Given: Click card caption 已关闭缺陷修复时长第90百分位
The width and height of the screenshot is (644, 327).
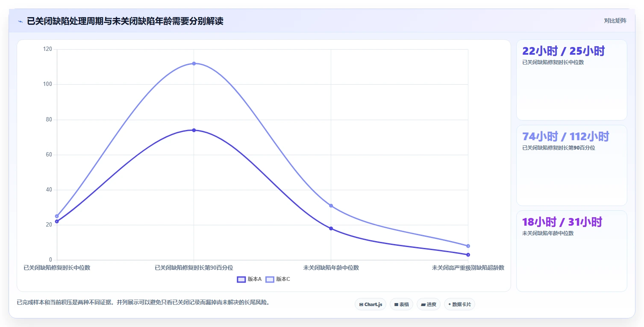Looking at the screenshot, I should click(559, 148).
